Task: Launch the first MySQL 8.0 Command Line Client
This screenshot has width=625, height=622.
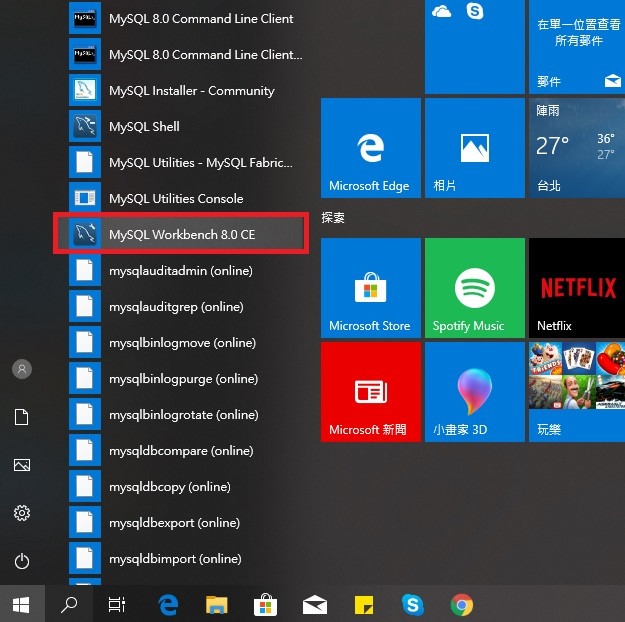Action: (187, 19)
